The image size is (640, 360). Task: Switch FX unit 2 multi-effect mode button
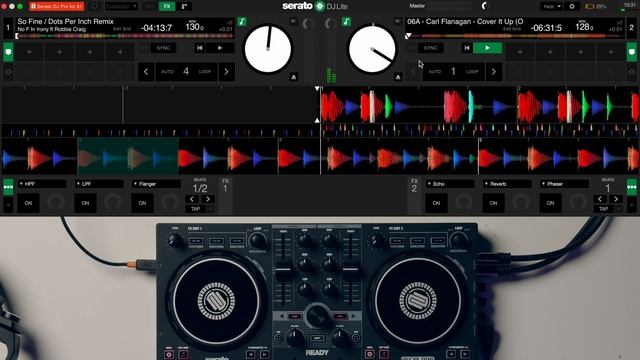(632, 187)
